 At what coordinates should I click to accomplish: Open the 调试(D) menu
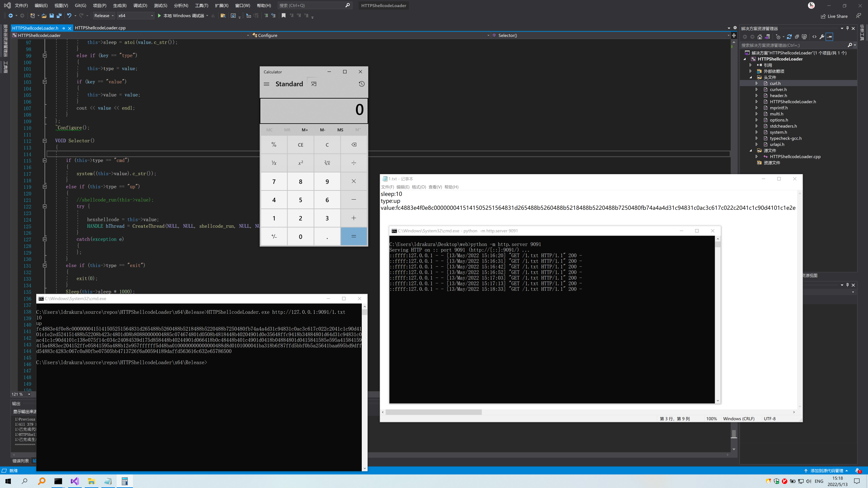point(140,5)
